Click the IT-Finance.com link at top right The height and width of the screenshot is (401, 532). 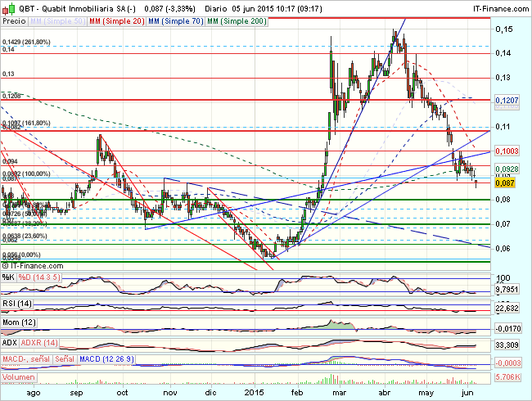click(x=500, y=9)
